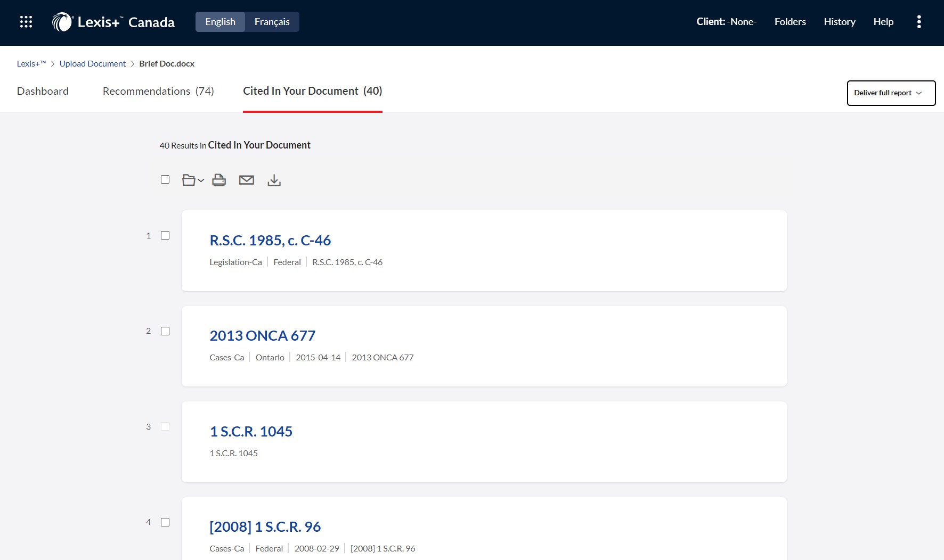Click Upload Document in the breadcrumb

pyautogui.click(x=93, y=64)
